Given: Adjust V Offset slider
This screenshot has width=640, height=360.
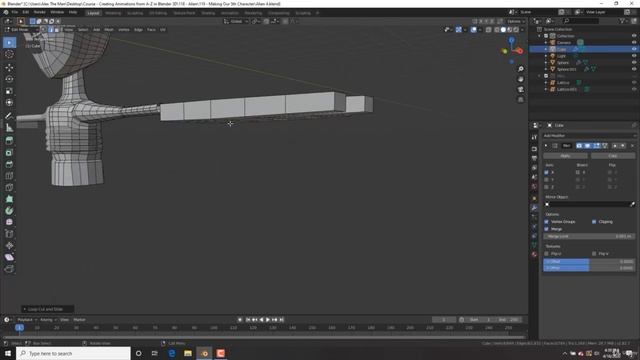Looking at the screenshot, I should pos(589,268).
